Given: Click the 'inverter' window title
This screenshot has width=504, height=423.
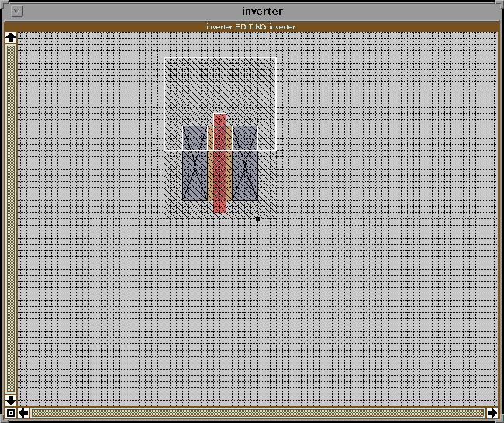Looking at the screenshot, I should 262,12.
